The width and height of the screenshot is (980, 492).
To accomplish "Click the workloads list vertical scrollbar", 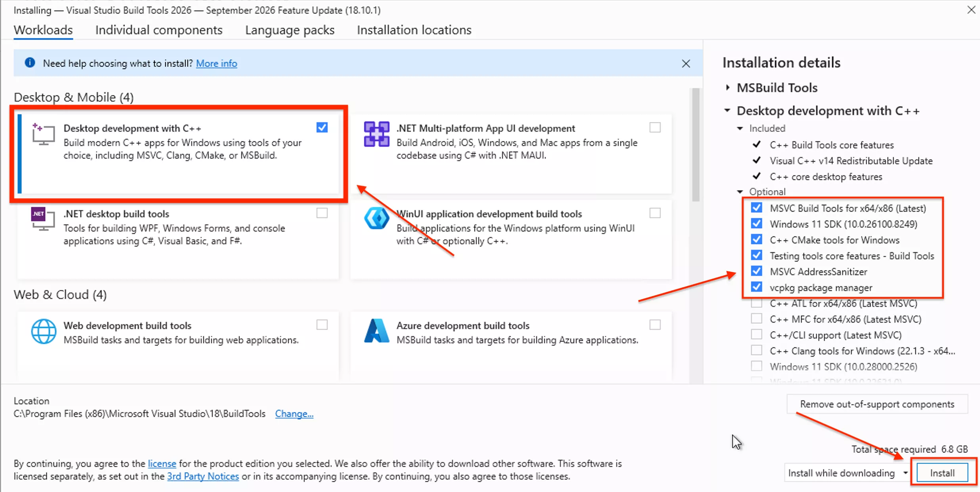I will [x=696, y=145].
